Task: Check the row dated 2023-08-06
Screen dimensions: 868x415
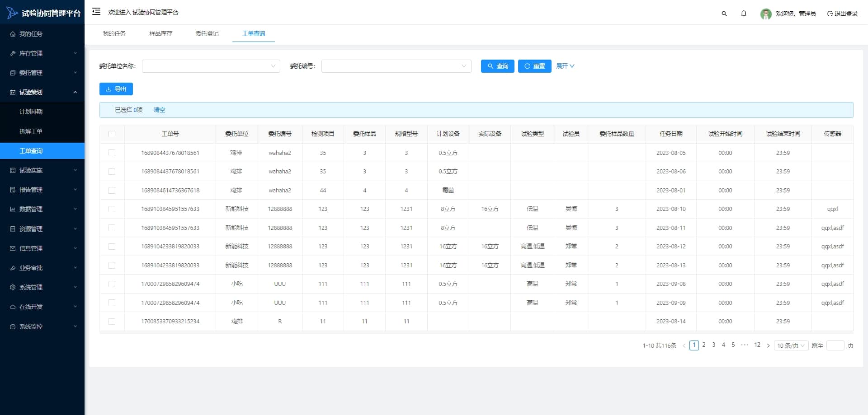Action: (112, 172)
